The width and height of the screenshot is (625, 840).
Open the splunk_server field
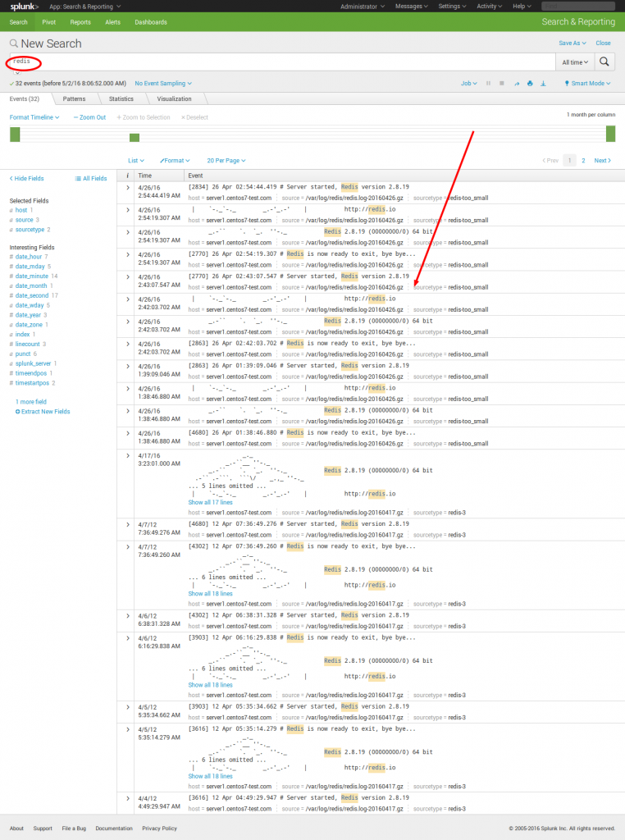(x=33, y=363)
